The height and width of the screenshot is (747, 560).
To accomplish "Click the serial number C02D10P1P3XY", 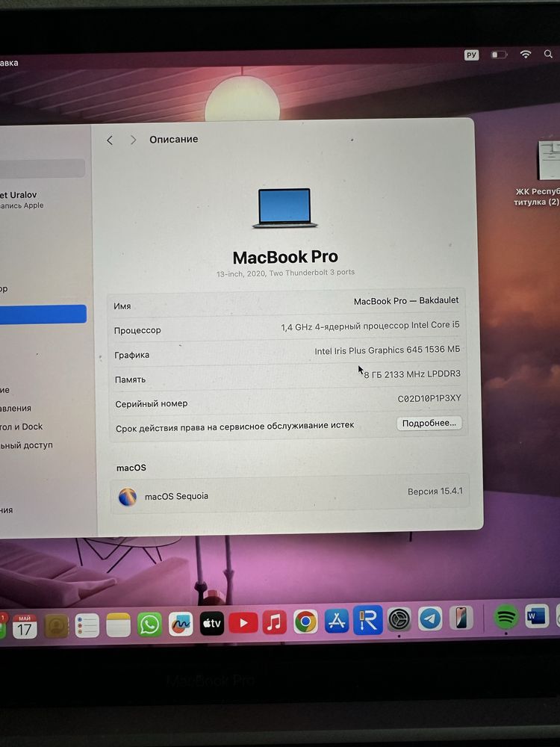I will click(429, 398).
